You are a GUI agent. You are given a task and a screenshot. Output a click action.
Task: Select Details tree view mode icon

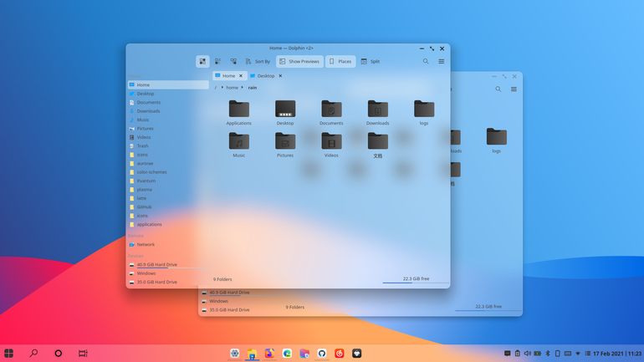click(x=233, y=62)
